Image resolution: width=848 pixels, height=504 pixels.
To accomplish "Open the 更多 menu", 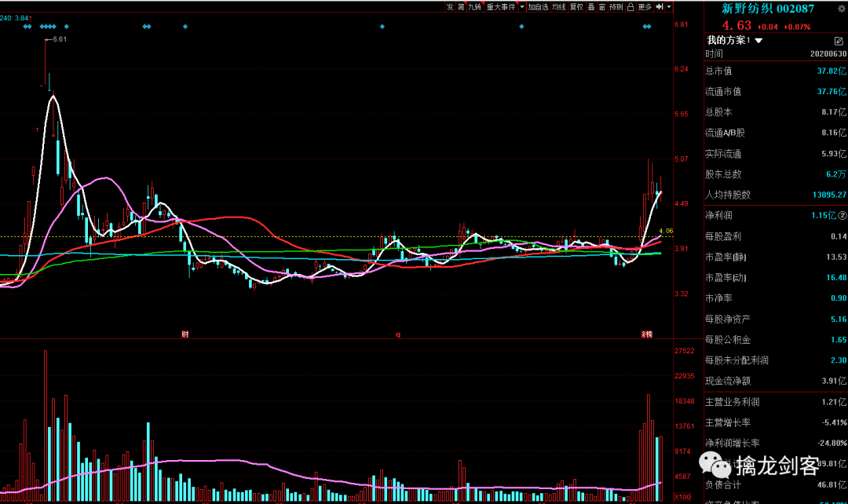I will [x=645, y=7].
